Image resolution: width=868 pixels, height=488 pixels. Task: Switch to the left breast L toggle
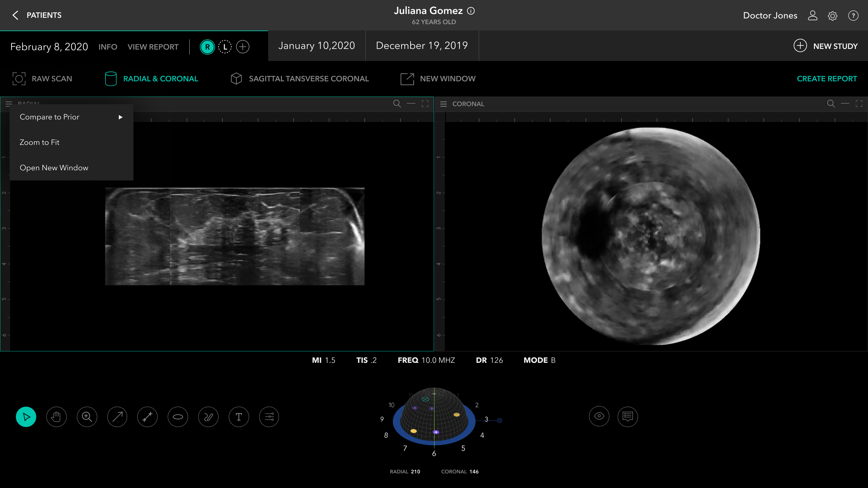(x=225, y=47)
